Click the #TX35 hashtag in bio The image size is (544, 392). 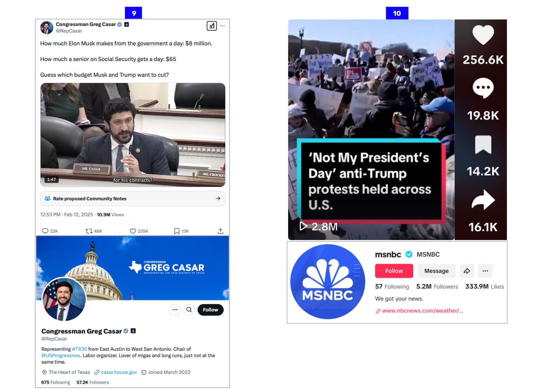point(79,349)
